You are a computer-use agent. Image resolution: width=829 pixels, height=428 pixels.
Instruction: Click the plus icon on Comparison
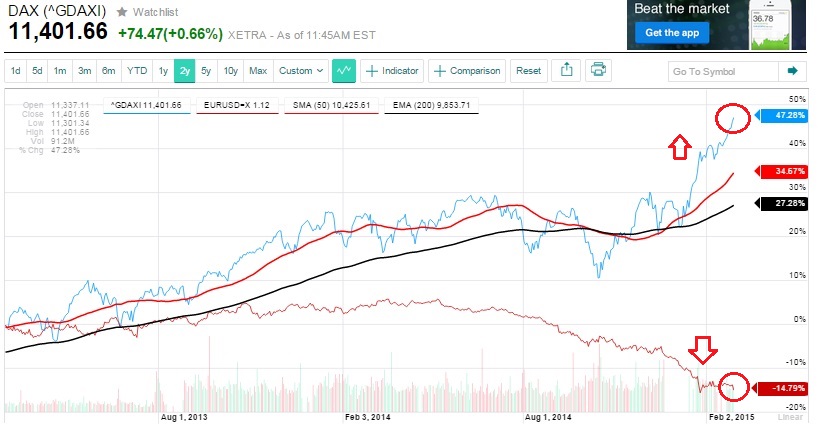point(440,71)
